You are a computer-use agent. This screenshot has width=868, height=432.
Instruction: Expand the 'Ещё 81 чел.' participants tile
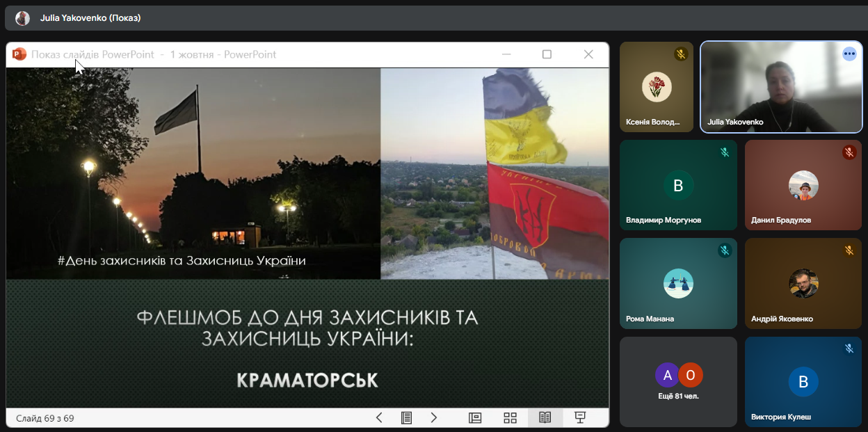[678, 381]
